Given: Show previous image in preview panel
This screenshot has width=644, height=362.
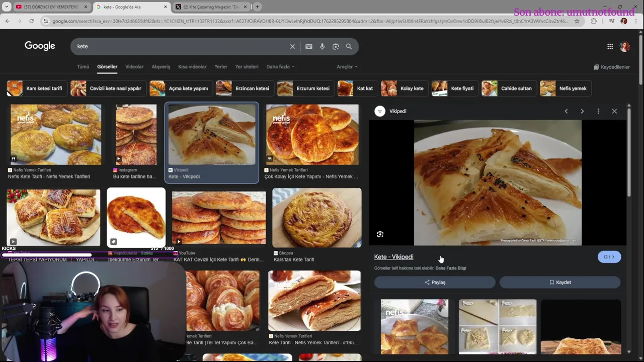Looking at the screenshot, I should point(566,111).
